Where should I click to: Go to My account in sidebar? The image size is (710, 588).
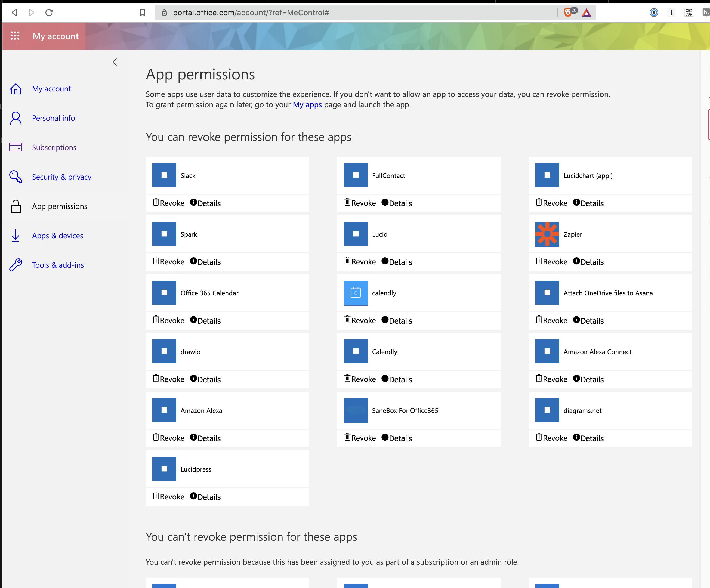(51, 89)
